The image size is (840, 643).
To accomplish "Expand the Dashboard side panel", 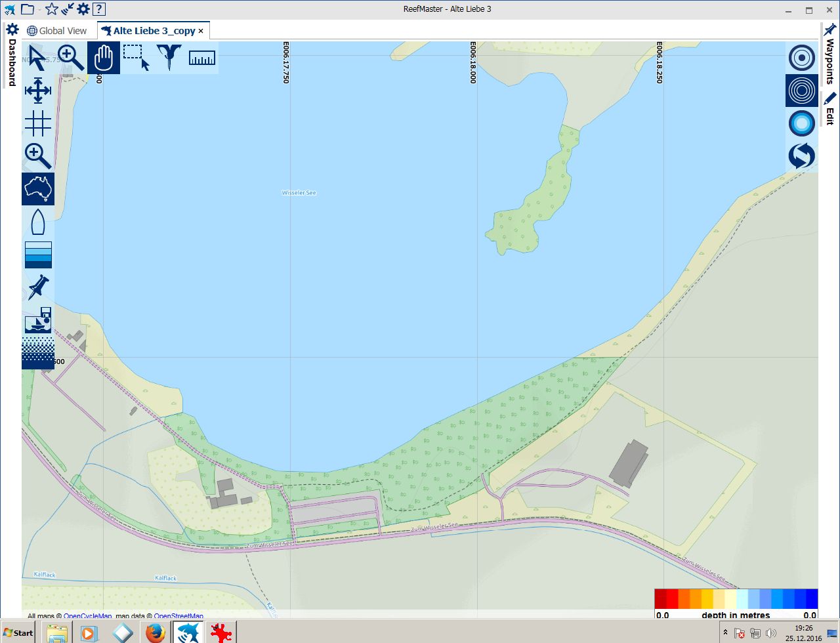I will click(x=12, y=56).
